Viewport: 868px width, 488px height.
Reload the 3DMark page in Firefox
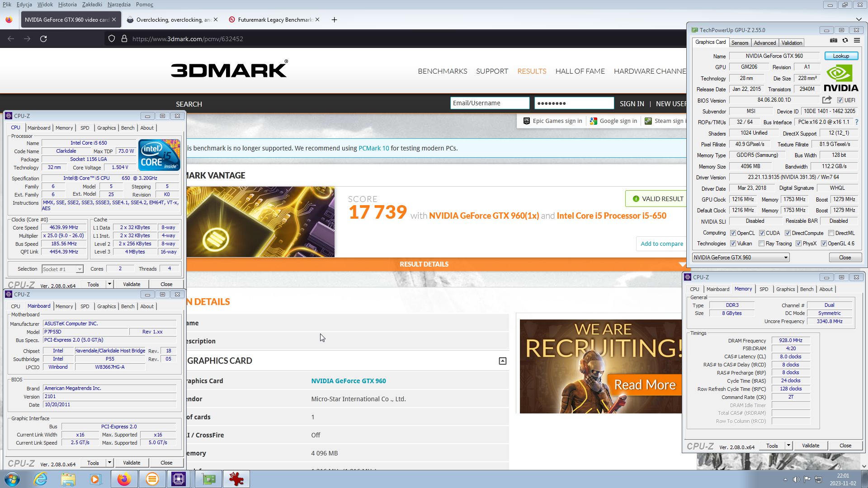click(43, 39)
